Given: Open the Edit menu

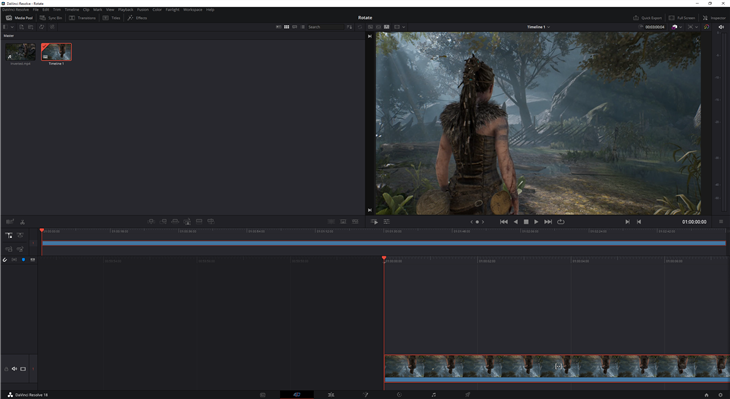Looking at the screenshot, I should (46, 9).
